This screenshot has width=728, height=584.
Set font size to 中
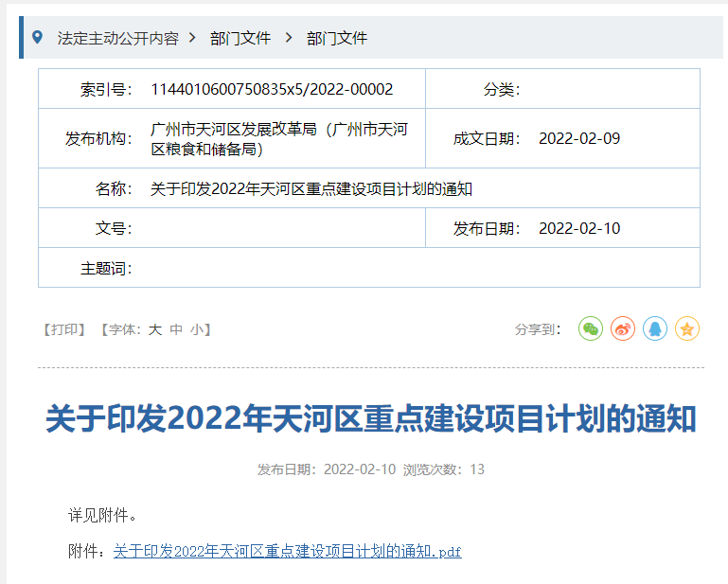(x=176, y=329)
